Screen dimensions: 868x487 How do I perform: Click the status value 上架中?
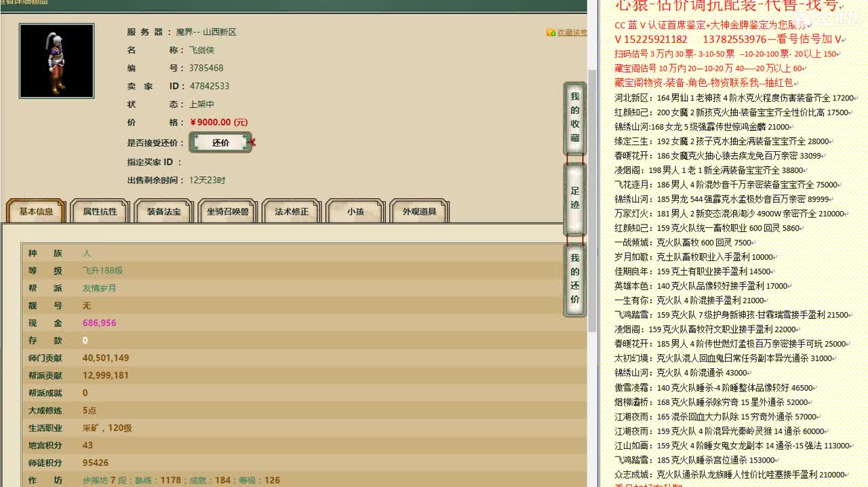pos(201,104)
